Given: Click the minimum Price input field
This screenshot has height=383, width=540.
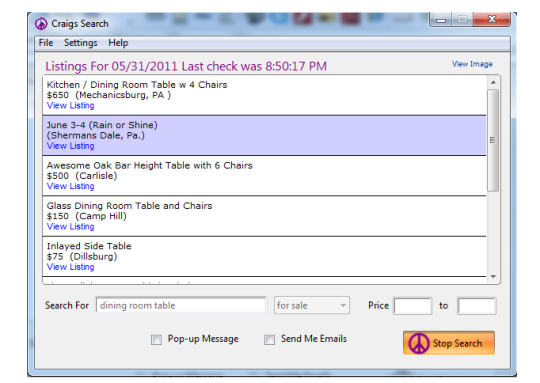Looking at the screenshot, I should click(x=413, y=306).
